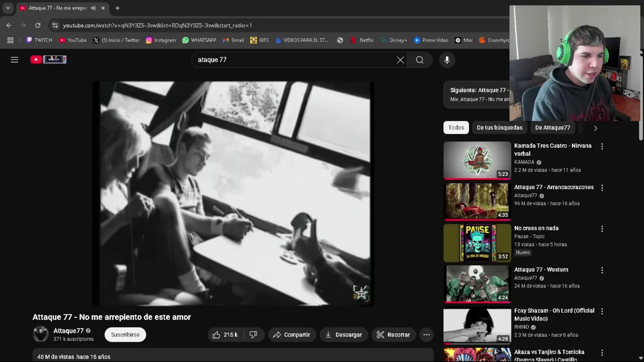Open the Netflix bookmark

[362, 40]
